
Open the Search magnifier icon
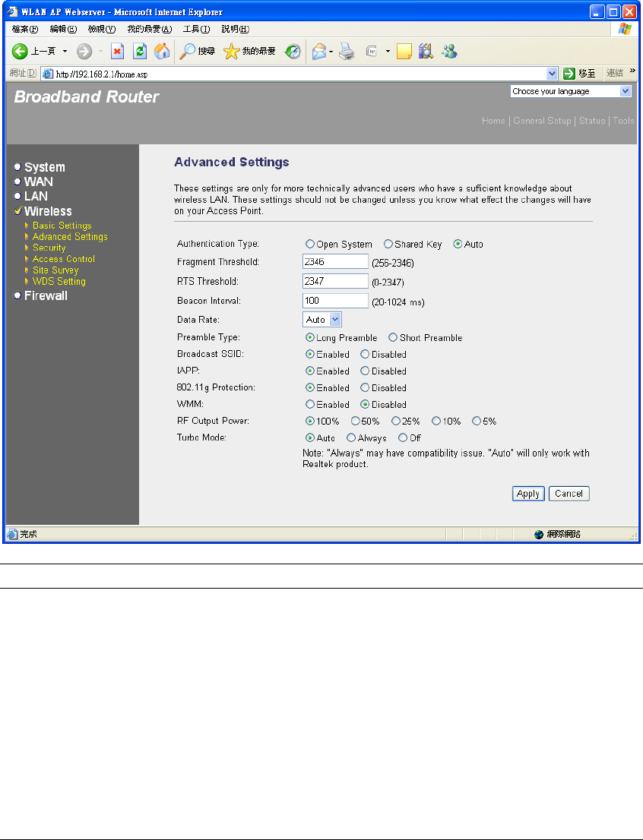[x=187, y=52]
